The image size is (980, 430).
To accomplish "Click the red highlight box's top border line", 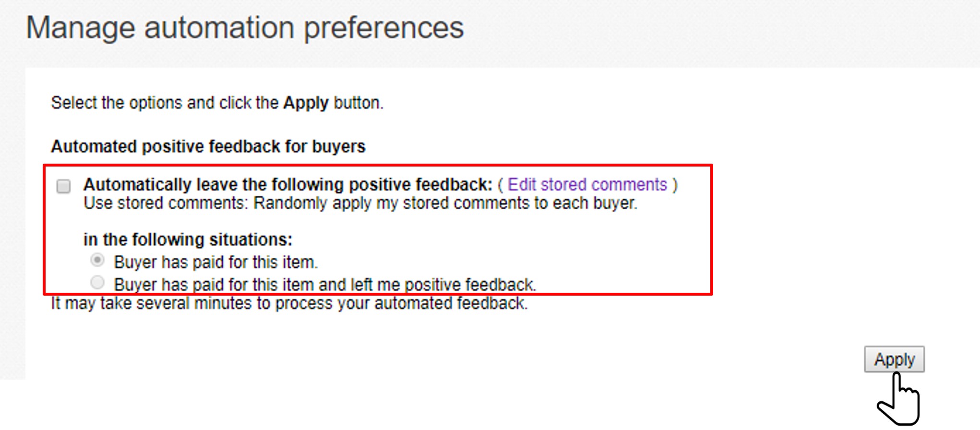I will pos(378,166).
